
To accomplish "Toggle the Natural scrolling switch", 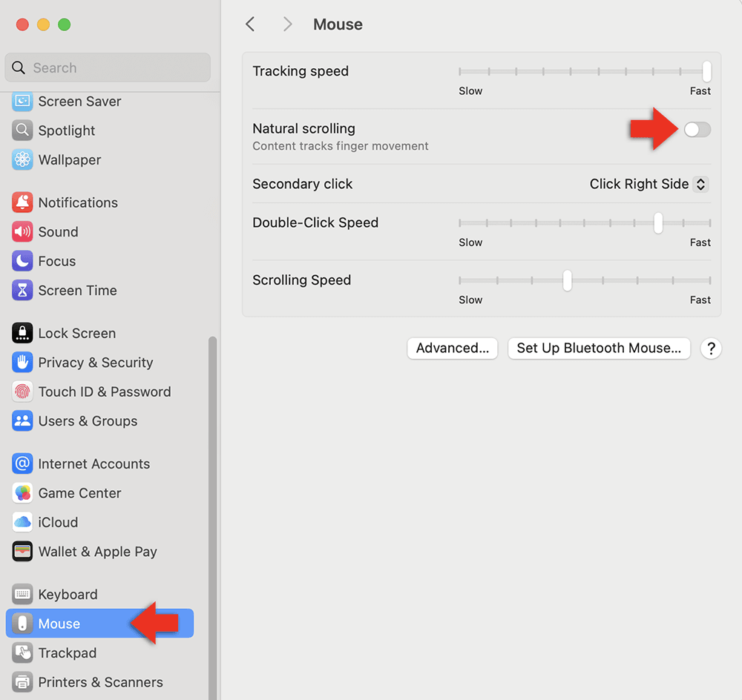I will [697, 129].
